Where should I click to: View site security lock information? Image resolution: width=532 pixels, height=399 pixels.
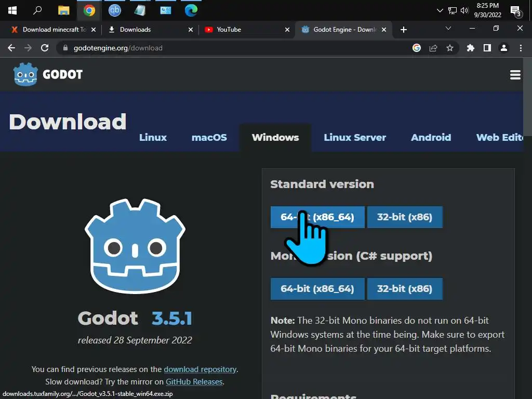65,48
